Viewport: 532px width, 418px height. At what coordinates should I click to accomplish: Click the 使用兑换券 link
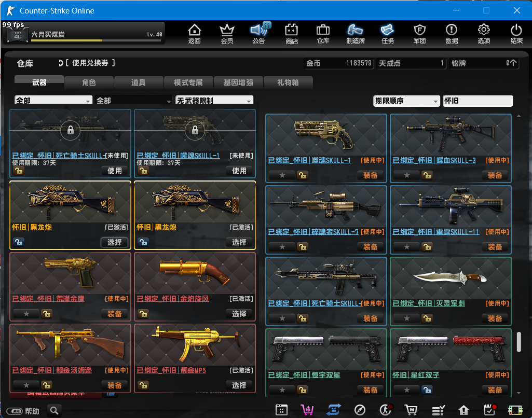click(90, 63)
